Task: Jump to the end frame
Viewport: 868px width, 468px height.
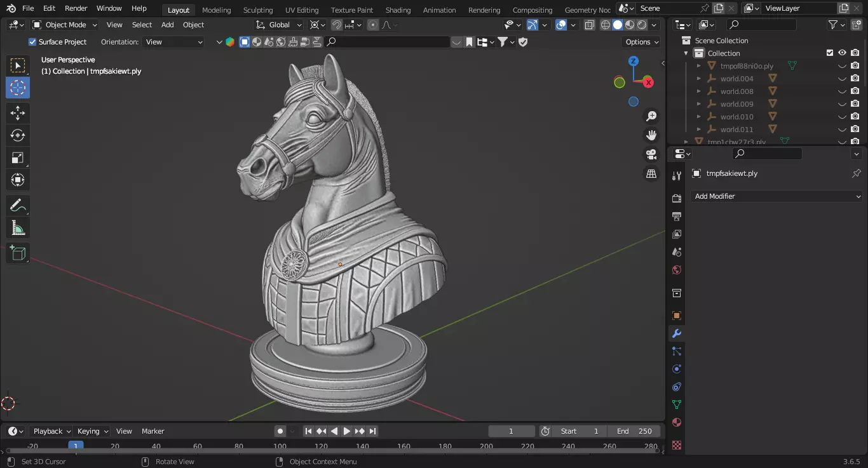Action: [x=373, y=431]
